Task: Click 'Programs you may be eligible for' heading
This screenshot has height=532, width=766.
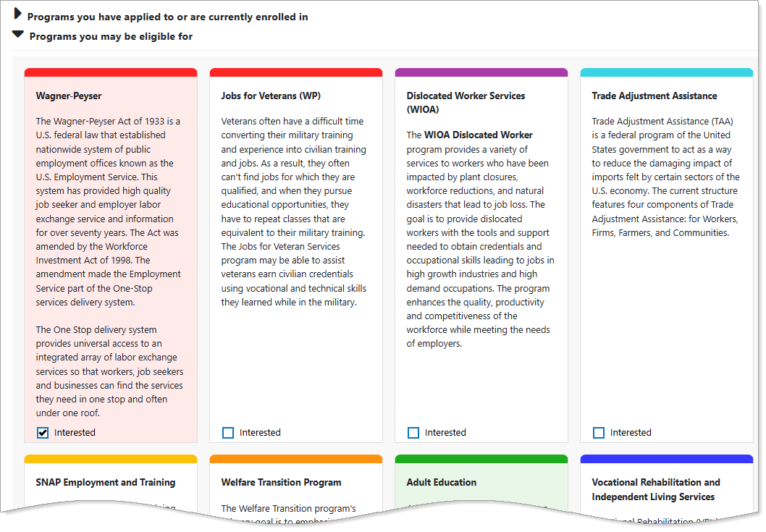Action: (x=111, y=36)
